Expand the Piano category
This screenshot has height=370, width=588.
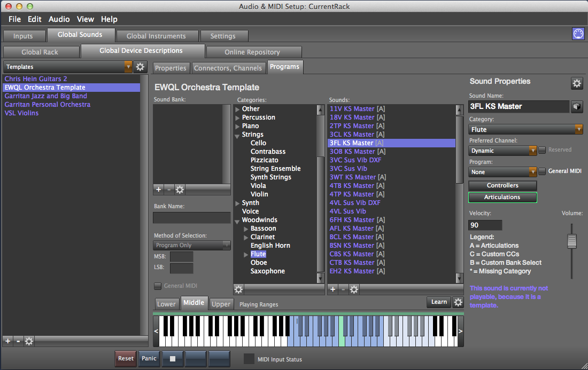pyautogui.click(x=237, y=126)
